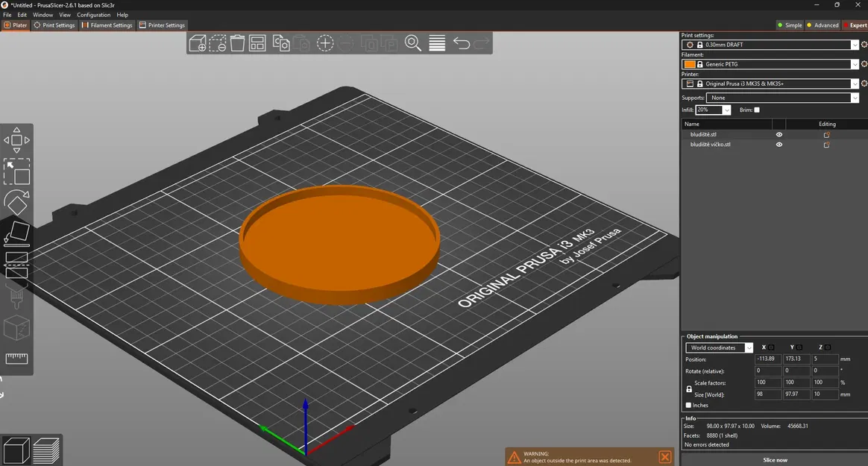Open the Print settings preset dropdown
The height and width of the screenshot is (466, 868).
click(x=855, y=45)
